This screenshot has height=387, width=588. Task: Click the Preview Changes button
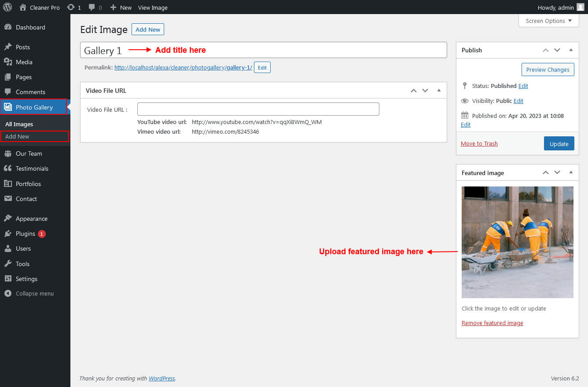pyautogui.click(x=548, y=69)
